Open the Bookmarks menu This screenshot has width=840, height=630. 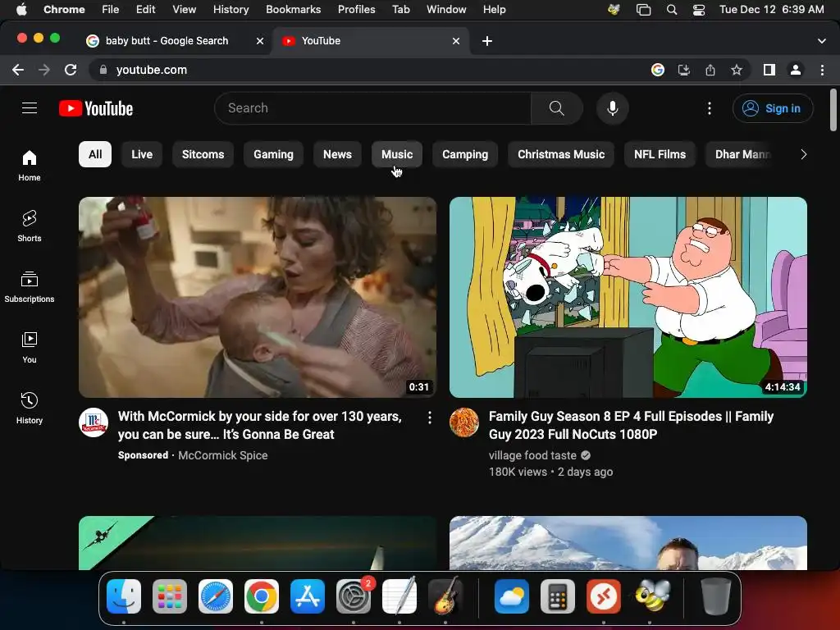(x=293, y=10)
